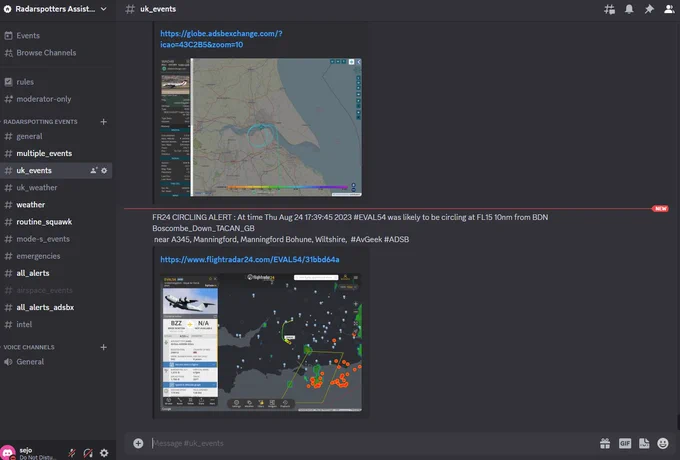Open notification settings bell
This screenshot has width=680, height=460.
click(x=629, y=9)
